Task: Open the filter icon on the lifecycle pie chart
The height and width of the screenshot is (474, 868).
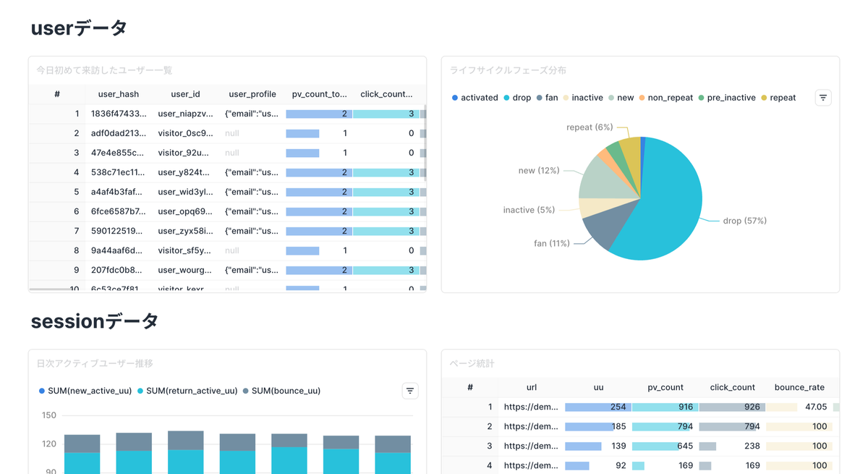Action: 823,98
